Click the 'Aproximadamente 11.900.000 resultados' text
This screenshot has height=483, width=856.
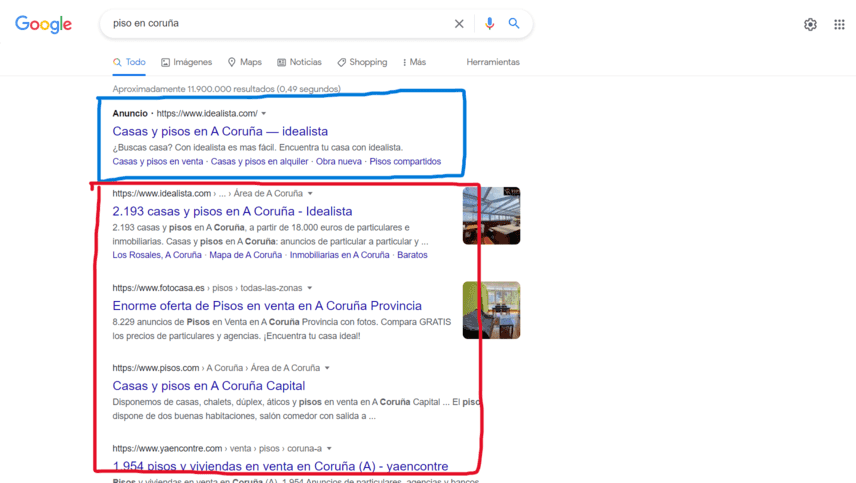coord(227,89)
